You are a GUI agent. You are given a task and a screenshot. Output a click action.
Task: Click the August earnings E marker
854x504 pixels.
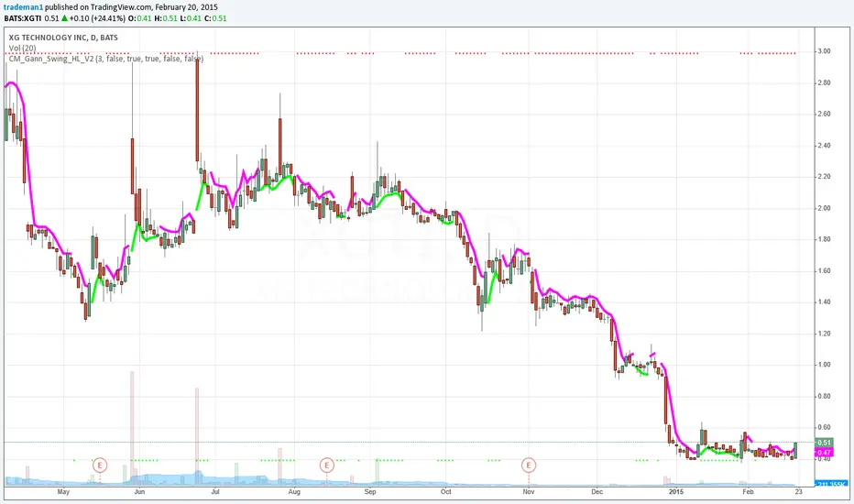[327, 466]
